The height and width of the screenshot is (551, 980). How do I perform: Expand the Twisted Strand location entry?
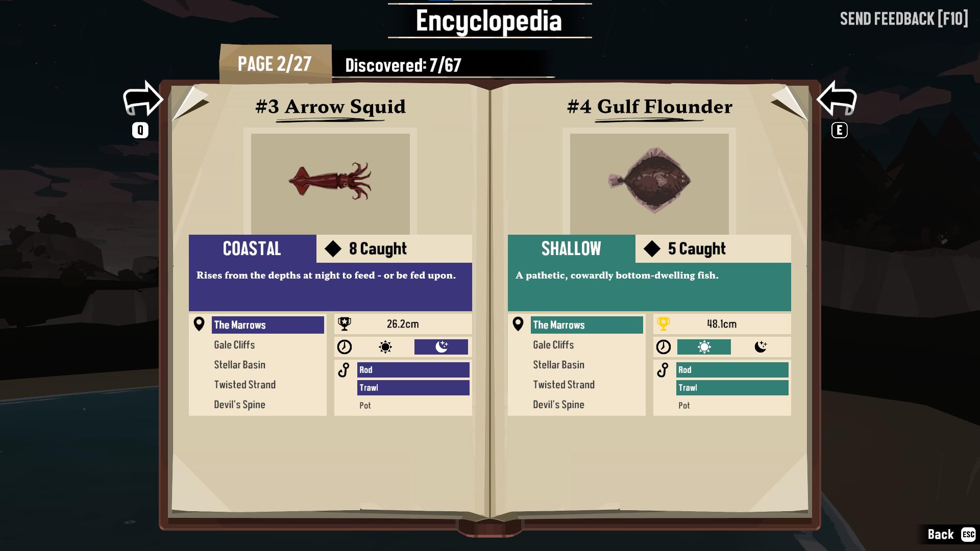click(x=244, y=384)
